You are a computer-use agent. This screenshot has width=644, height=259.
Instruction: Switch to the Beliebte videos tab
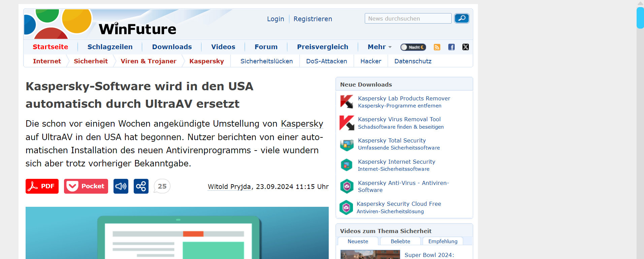point(400,241)
